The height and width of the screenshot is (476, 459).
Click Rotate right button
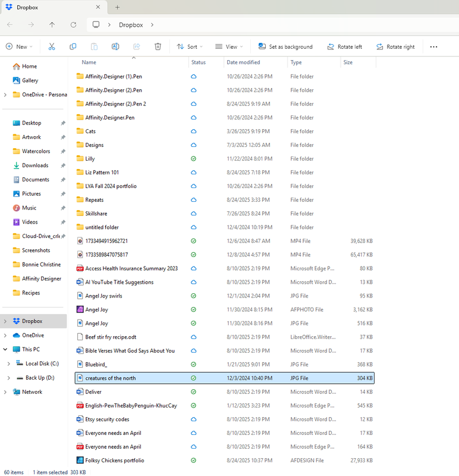(x=395, y=46)
